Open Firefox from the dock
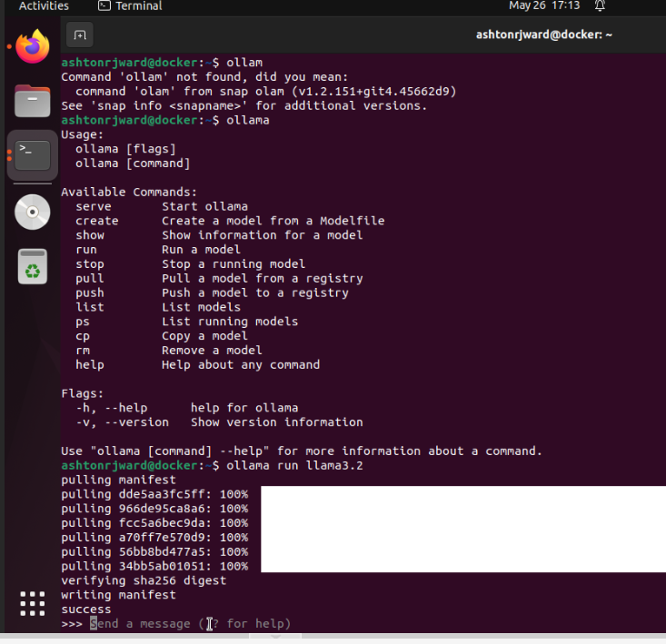This screenshot has height=644, width=666. coord(33,46)
